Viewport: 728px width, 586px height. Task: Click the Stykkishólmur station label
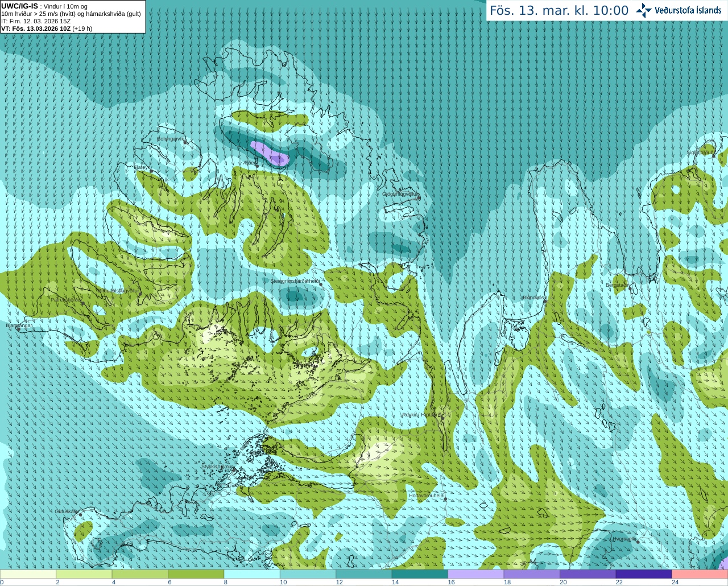(218, 467)
